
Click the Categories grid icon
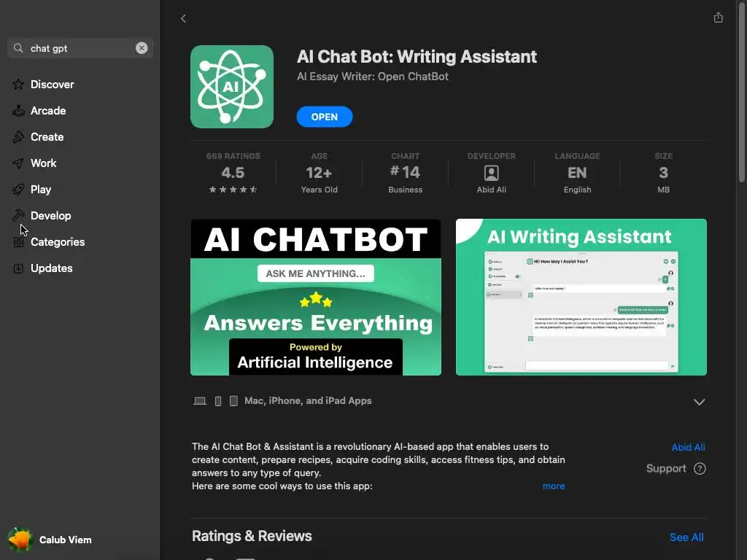coord(18,242)
